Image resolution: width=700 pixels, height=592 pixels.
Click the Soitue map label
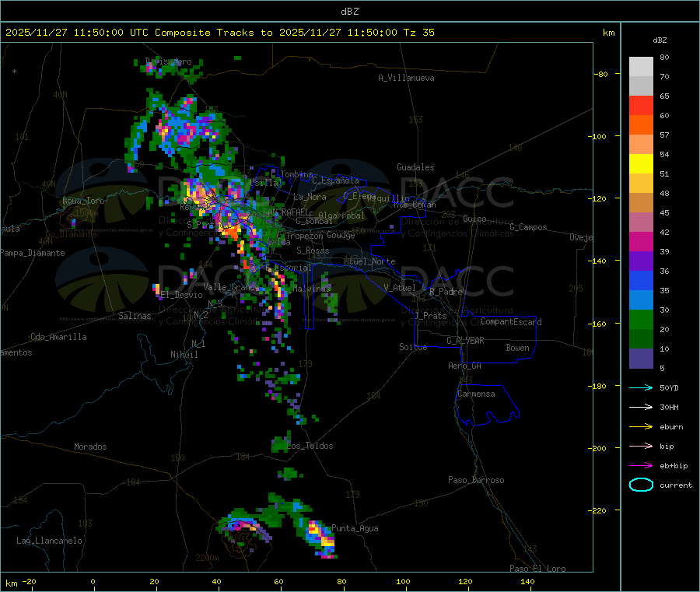(413, 347)
